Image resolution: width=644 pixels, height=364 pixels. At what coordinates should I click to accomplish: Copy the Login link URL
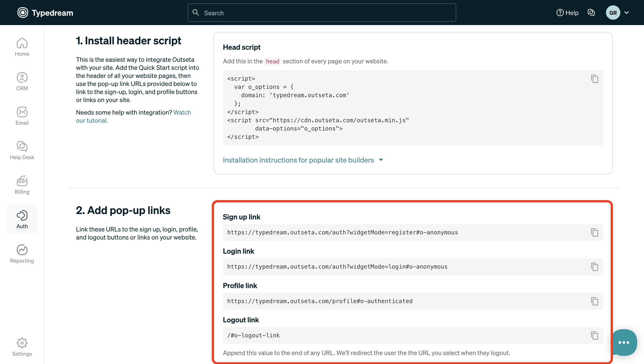(x=594, y=267)
